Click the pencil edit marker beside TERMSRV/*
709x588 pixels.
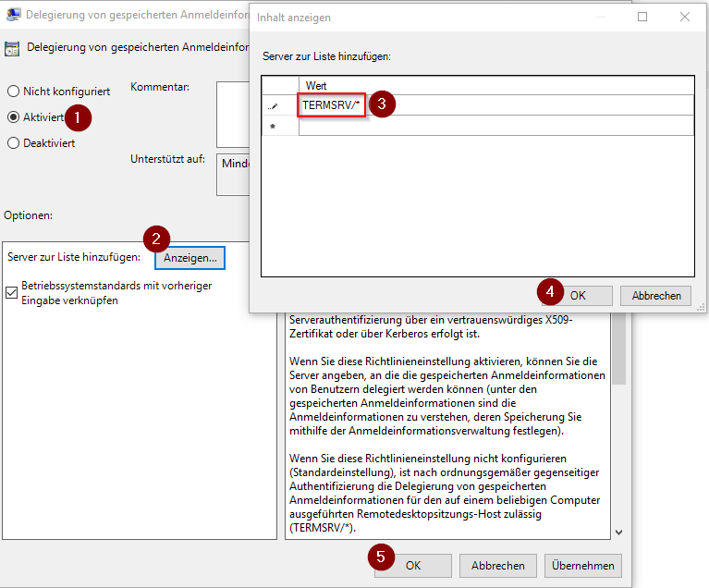[273, 105]
